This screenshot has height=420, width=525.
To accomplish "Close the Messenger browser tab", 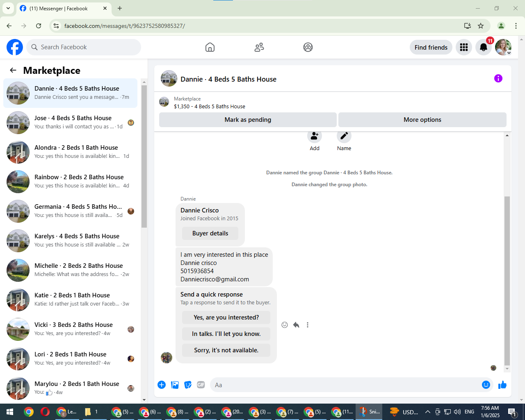I will tap(105, 8).
